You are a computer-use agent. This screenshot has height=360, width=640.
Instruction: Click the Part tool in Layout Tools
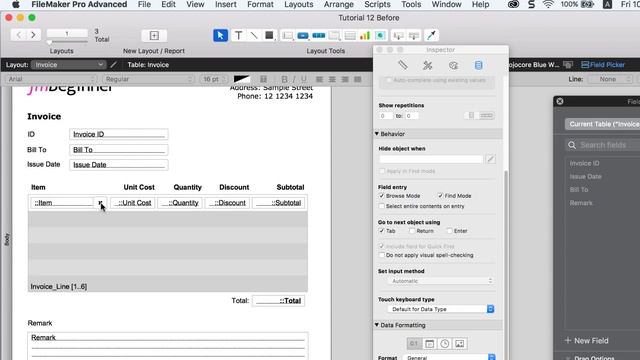413,36
